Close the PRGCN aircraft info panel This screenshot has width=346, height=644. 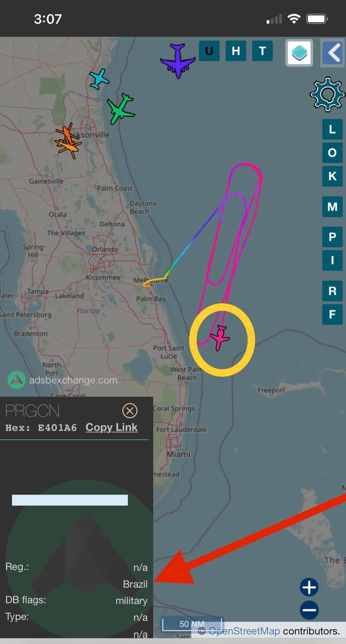130,411
